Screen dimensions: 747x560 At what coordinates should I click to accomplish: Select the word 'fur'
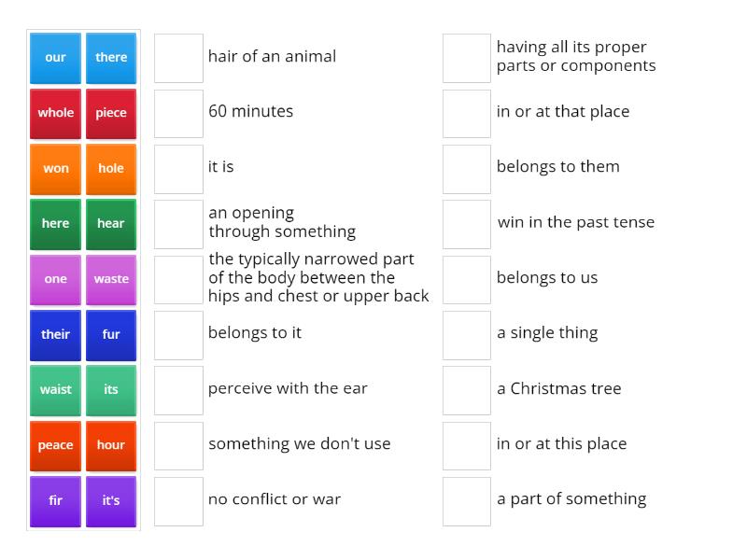pyautogui.click(x=111, y=335)
